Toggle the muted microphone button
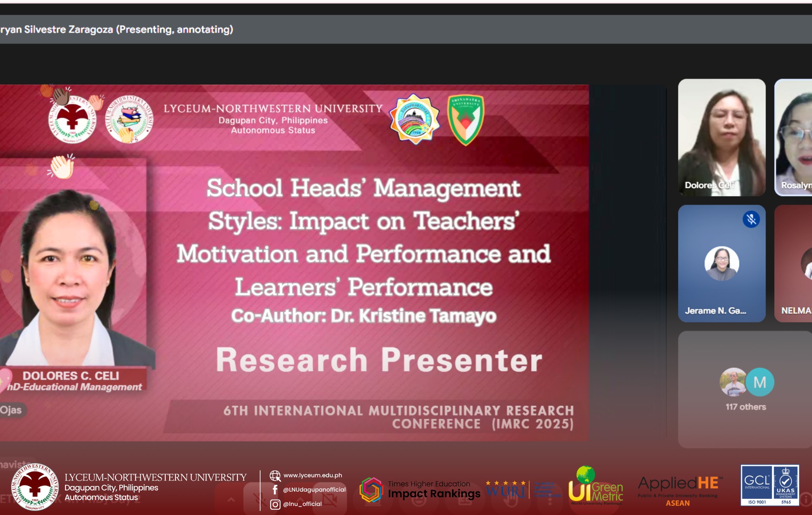 tap(260, 500)
